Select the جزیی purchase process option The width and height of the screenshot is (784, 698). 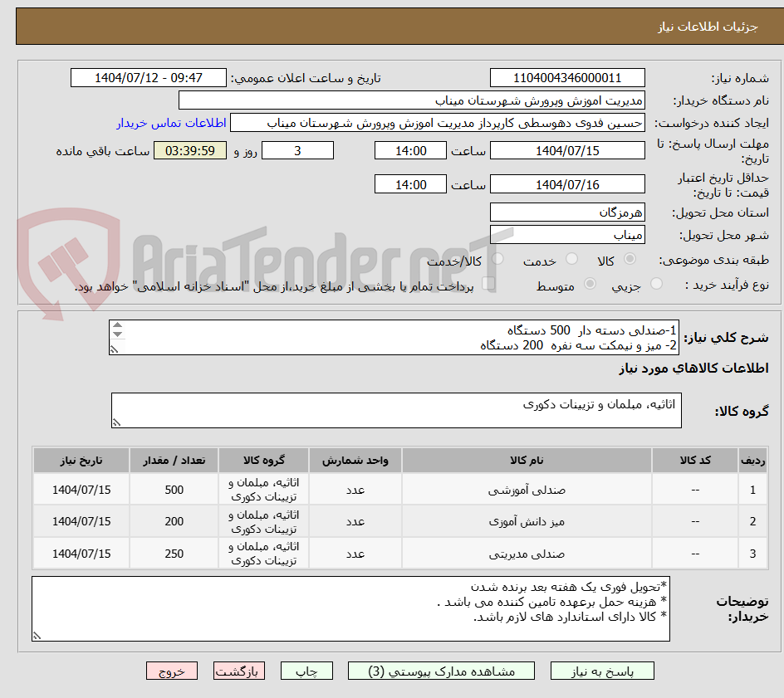pyautogui.click(x=655, y=283)
